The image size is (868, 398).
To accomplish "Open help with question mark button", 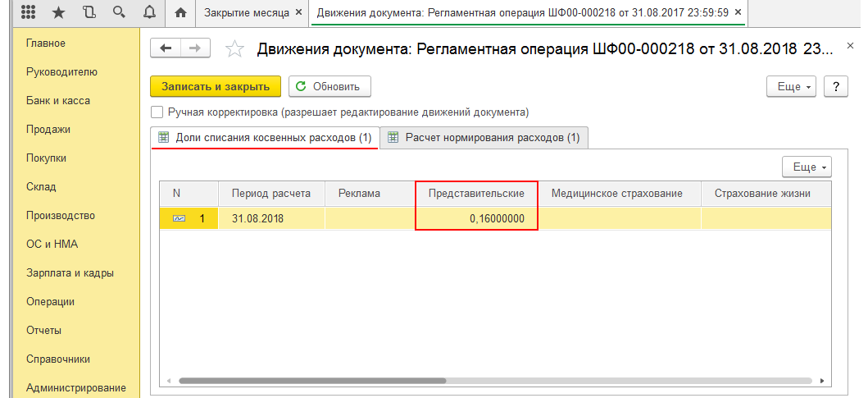I will coord(835,87).
